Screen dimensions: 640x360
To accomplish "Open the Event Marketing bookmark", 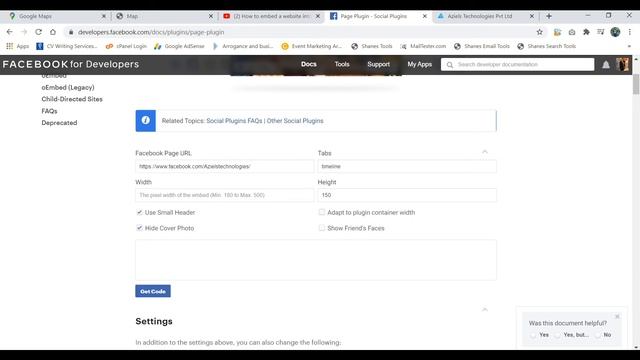I will tap(312, 46).
